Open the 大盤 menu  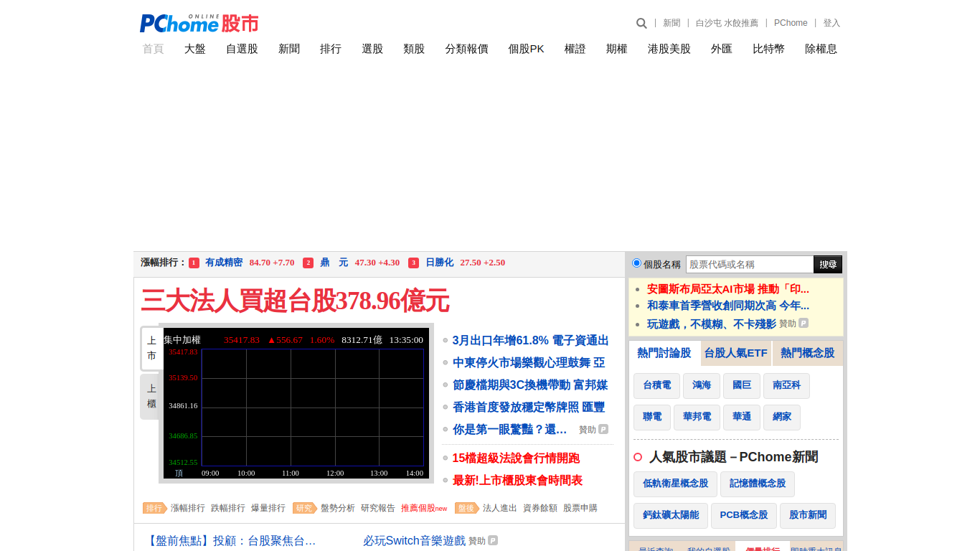[195, 49]
